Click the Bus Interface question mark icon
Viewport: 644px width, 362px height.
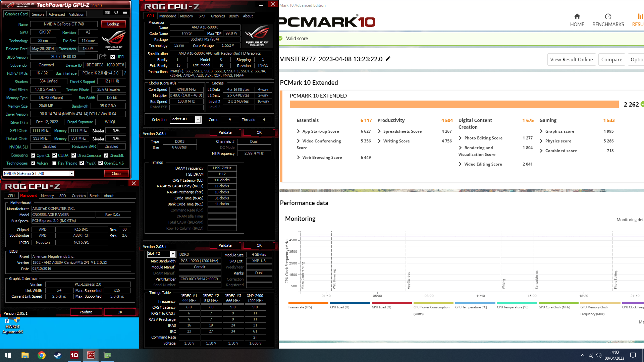pyautogui.click(x=125, y=73)
